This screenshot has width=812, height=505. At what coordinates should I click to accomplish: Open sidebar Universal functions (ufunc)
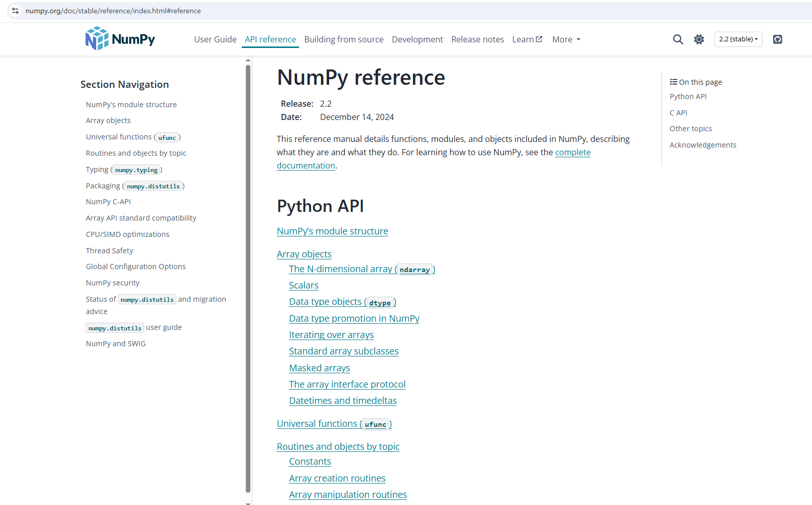coord(133,137)
